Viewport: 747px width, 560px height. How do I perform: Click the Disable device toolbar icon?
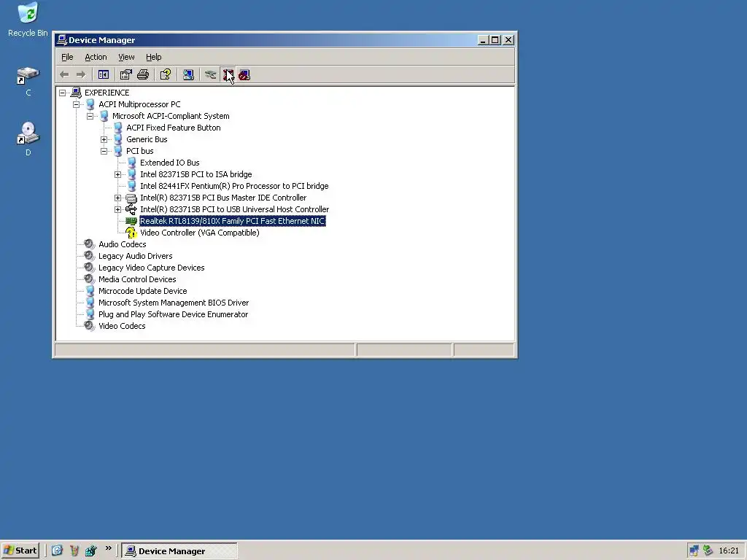coord(244,75)
